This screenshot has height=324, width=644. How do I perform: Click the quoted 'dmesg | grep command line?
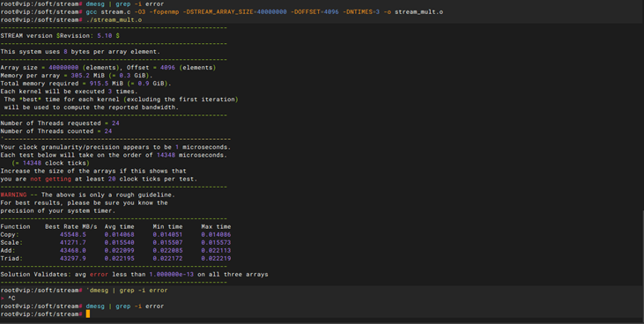tap(127, 291)
